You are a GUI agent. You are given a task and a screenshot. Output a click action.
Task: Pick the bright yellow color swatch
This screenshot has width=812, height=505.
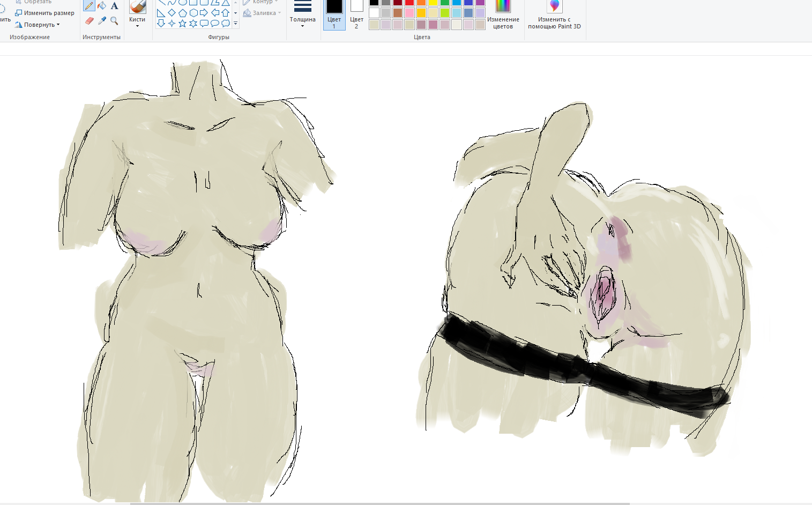(433, 3)
